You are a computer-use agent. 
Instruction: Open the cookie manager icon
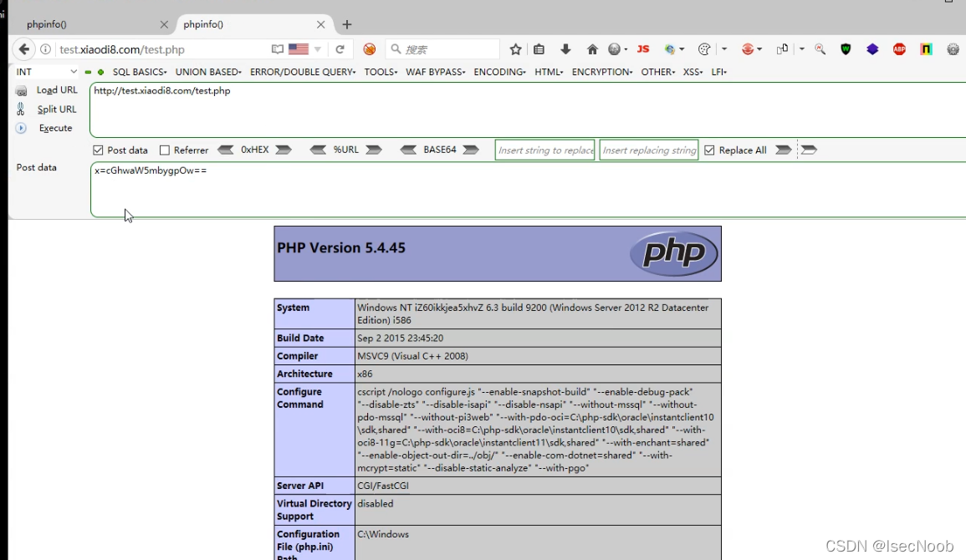(704, 49)
